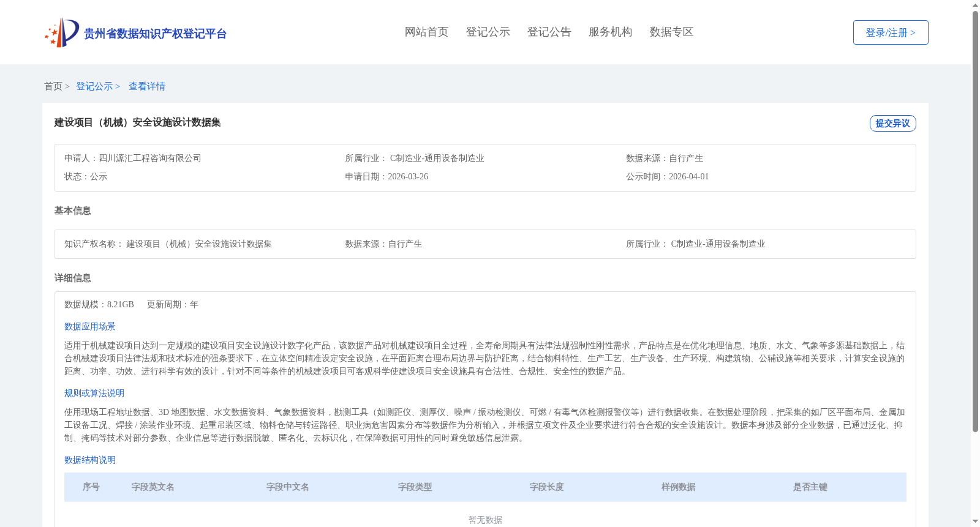The height and width of the screenshot is (527, 980).
Task: Click the 状态：公示 text
Action: coord(86,176)
